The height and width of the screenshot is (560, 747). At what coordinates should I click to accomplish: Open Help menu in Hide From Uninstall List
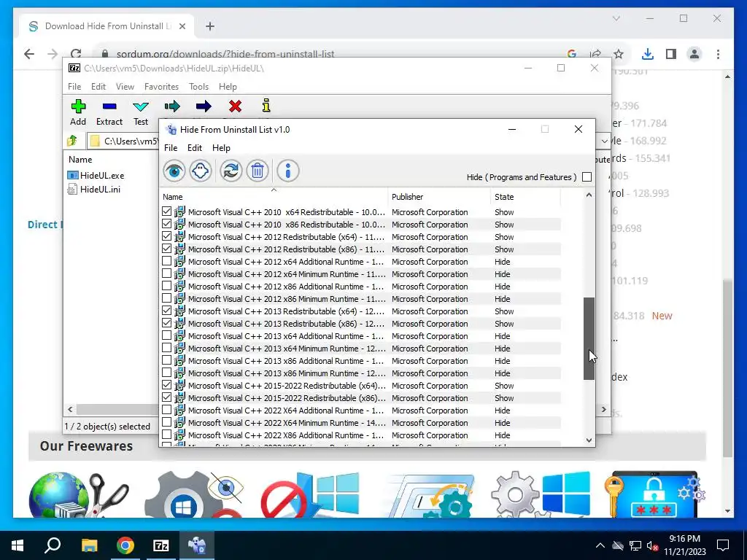[221, 147]
